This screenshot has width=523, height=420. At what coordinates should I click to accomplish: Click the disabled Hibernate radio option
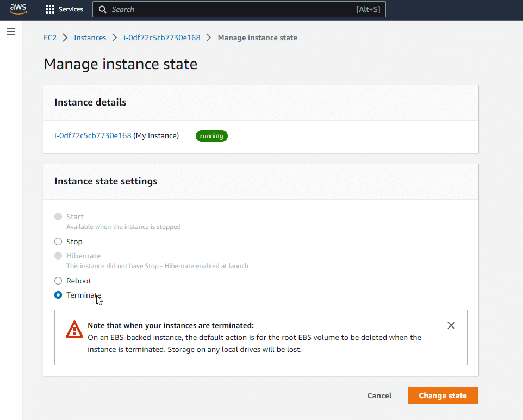click(x=58, y=256)
